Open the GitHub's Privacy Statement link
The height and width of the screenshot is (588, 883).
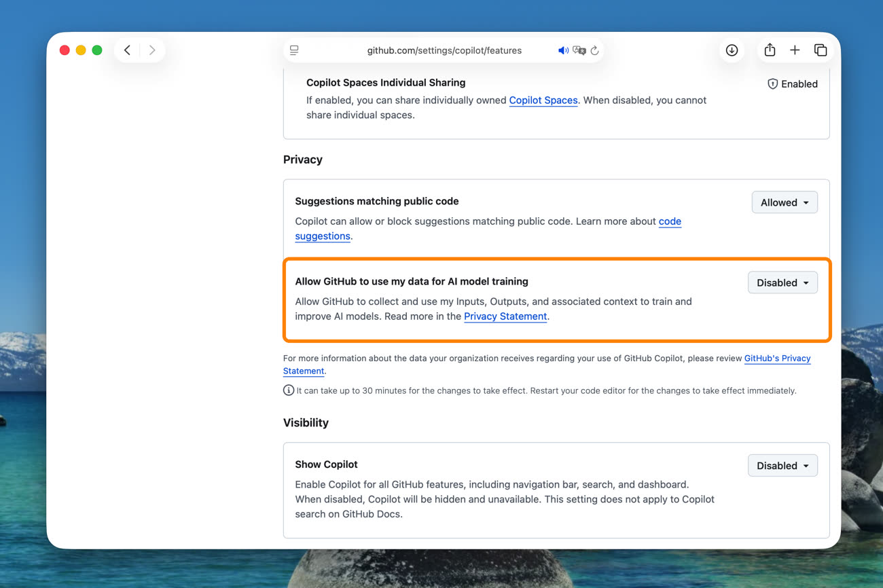777,359
